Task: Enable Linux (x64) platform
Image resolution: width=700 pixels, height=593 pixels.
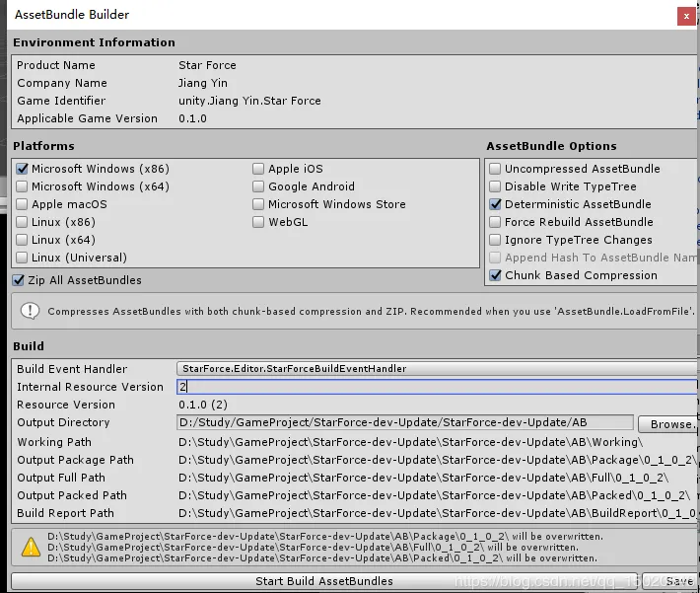Action: click(x=22, y=240)
